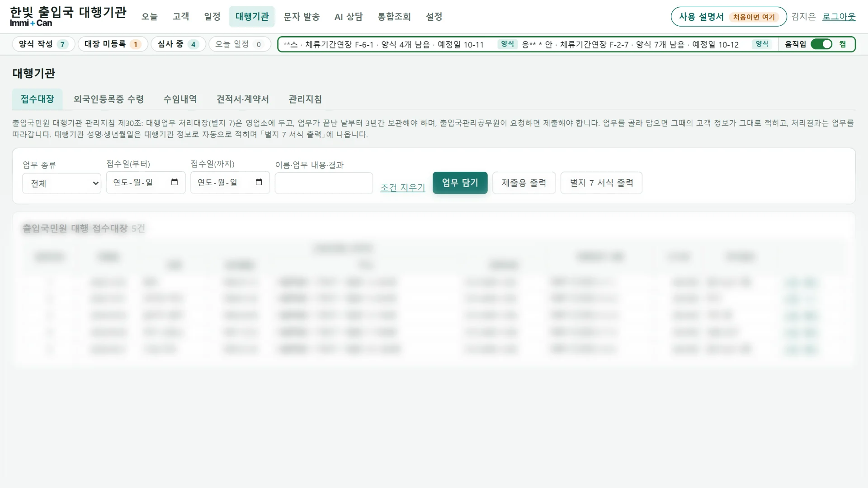
Task: Open the 사용 설명서 guide button
Action: pyautogui.click(x=729, y=17)
